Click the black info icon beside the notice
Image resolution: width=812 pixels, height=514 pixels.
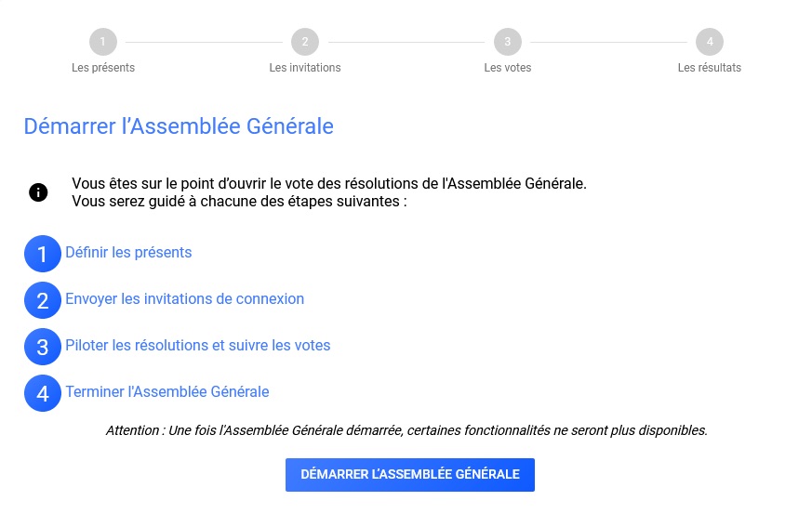(38, 192)
